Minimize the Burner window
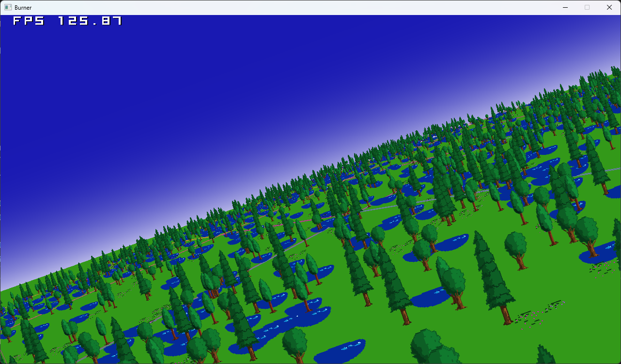 (x=565, y=8)
